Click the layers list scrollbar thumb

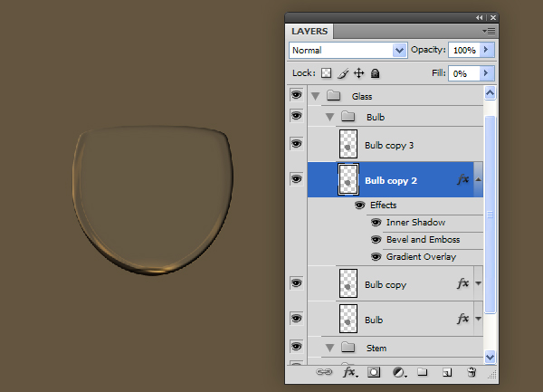(490, 215)
